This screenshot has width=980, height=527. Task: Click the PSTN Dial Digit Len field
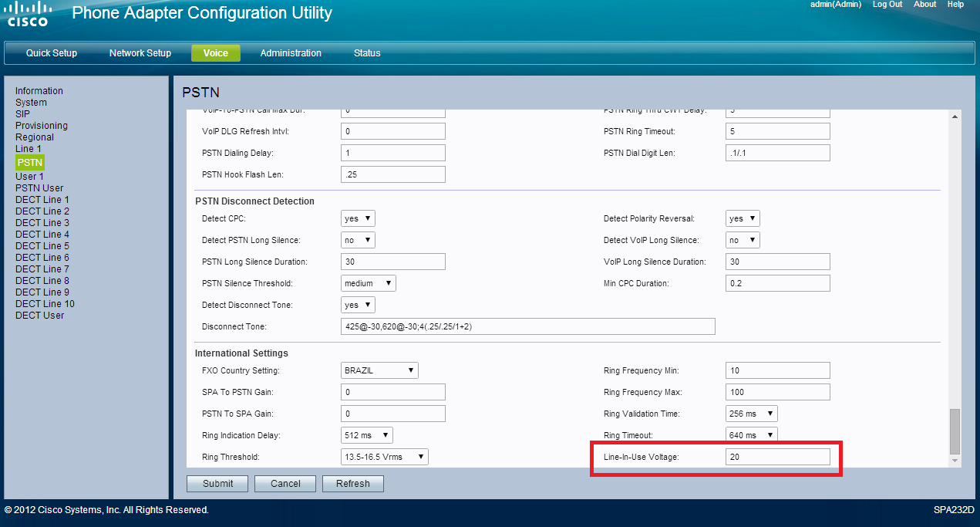click(778, 154)
